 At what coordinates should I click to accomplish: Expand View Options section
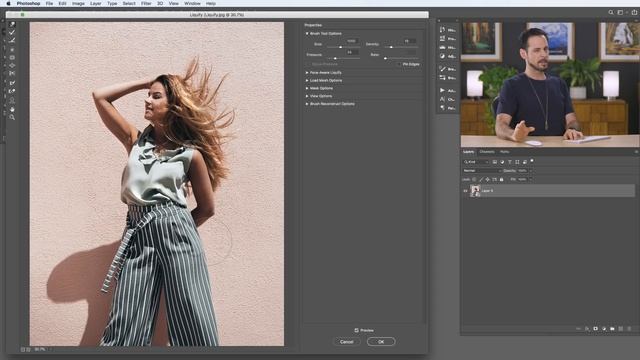(307, 96)
